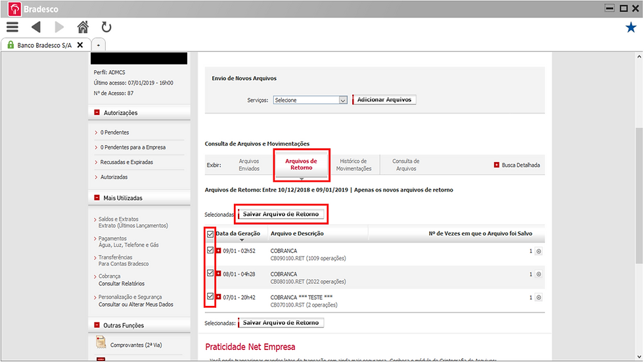Click round action icon for CB090100.RET row

[538, 251]
